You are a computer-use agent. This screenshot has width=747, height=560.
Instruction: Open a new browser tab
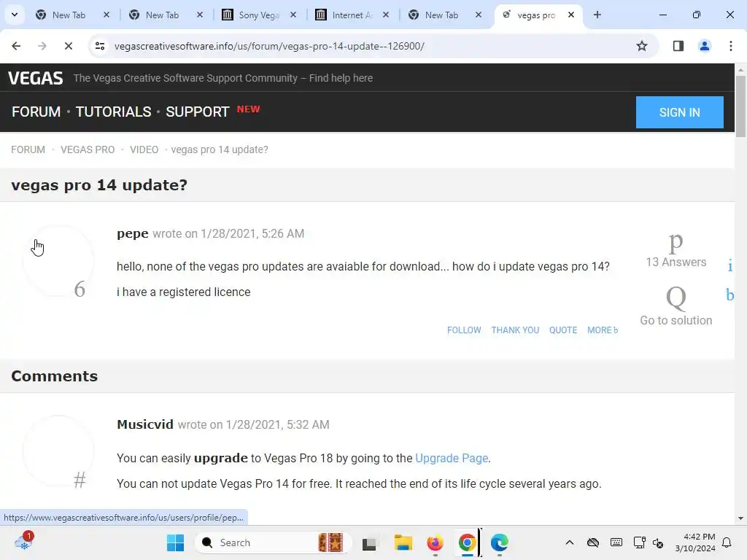tap(597, 15)
